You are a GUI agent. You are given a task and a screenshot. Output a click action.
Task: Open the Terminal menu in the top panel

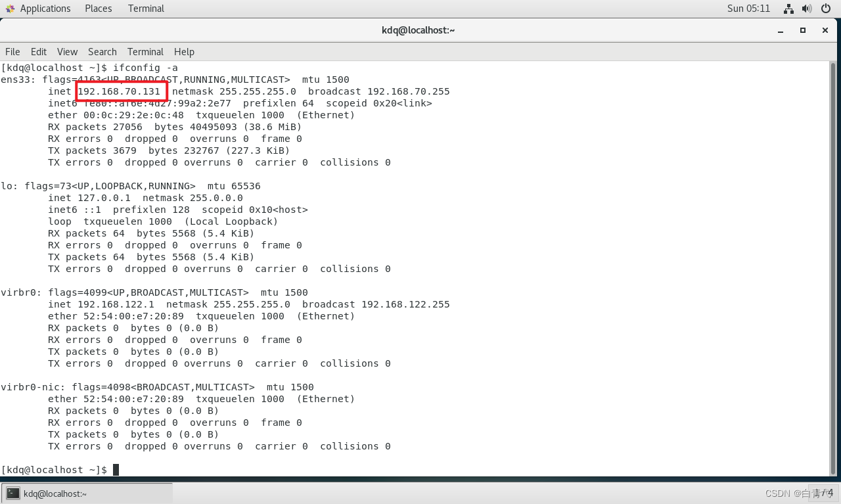click(x=146, y=9)
